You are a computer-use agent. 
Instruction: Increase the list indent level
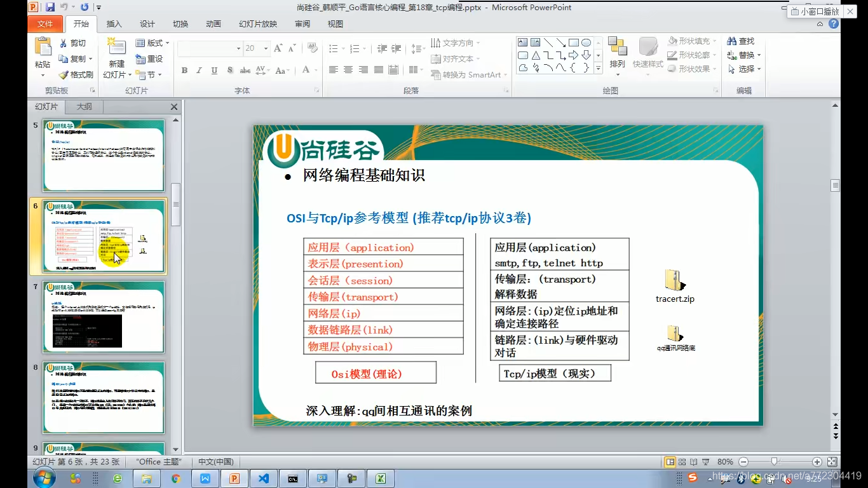tap(397, 48)
